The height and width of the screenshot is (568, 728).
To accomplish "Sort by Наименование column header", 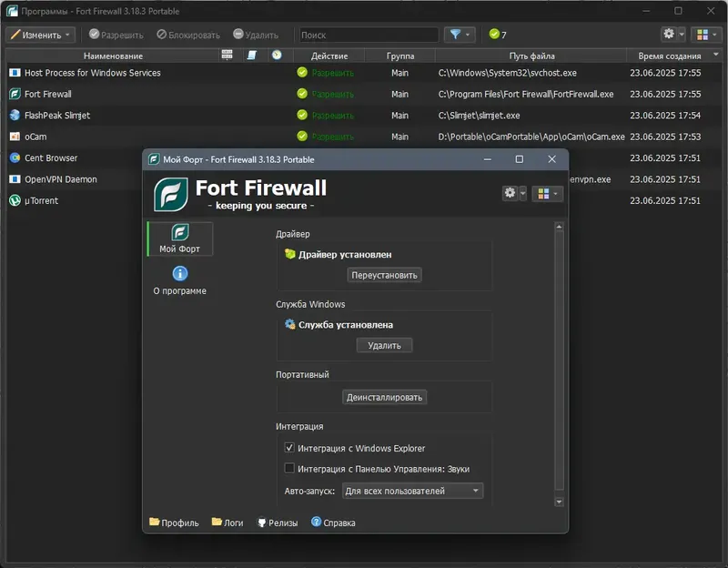I will [x=113, y=56].
